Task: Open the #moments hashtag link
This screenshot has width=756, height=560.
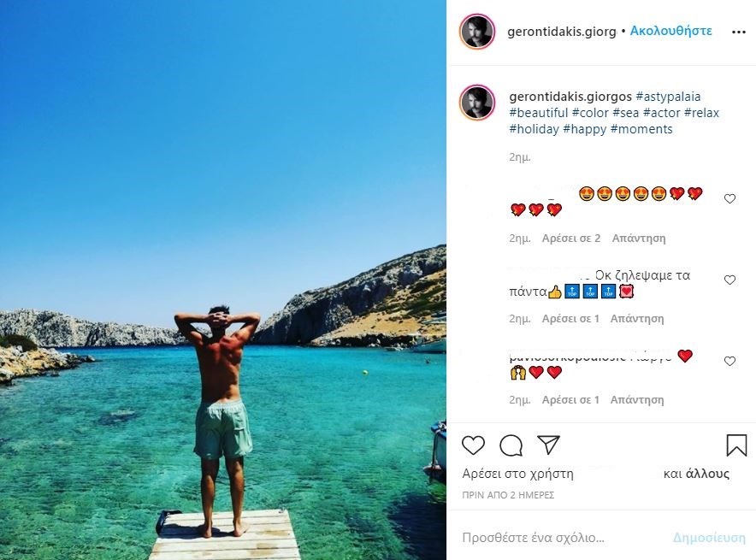Action: (641, 129)
